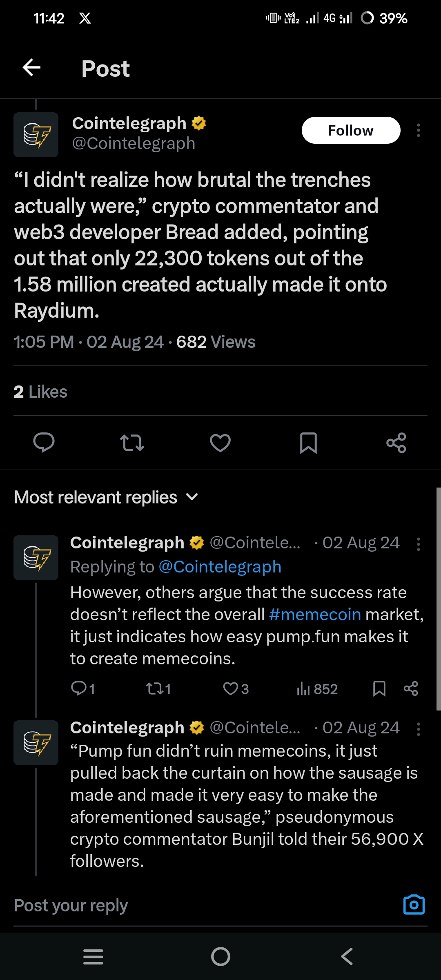441x980 pixels.
Task: Open more options menu beside Follow button
Action: pos(418,130)
